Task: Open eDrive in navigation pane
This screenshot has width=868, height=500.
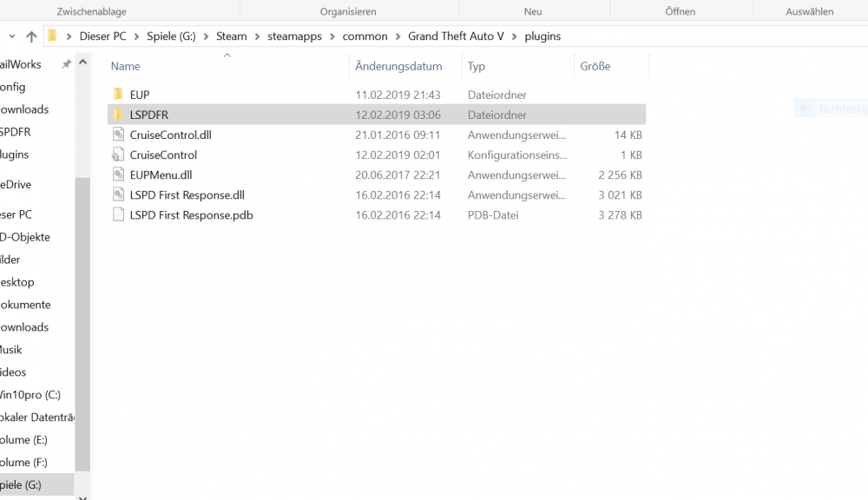Action: tap(16, 184)
